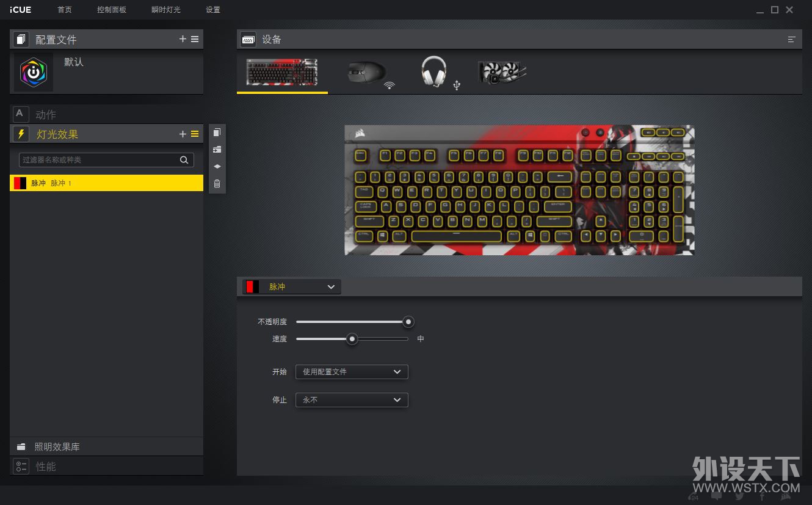
Task: Open the 配置文件 hamburger menu
Action: (x=195, y=39)
